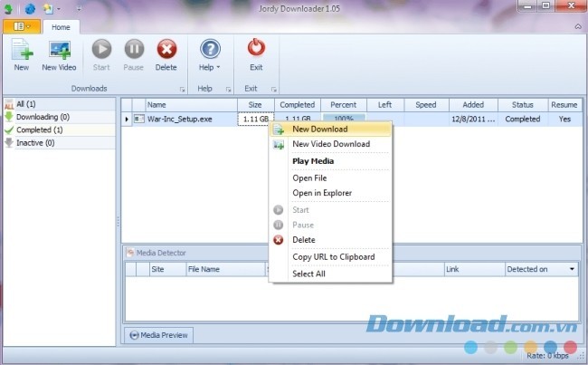
Task: Select the Home ribbon tab
Action: point(61,27)
